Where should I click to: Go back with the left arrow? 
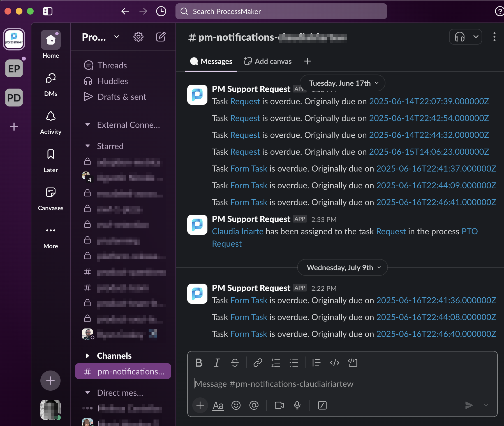point(125,11)
